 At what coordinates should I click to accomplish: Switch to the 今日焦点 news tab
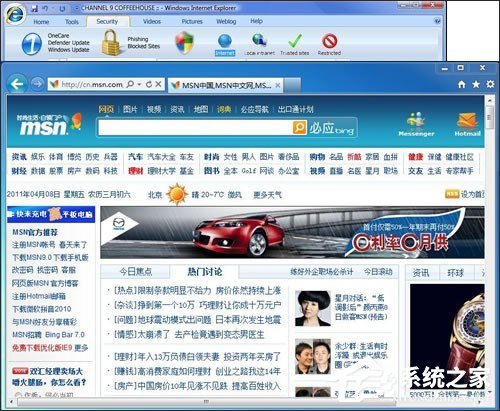(x=136, y=272)
